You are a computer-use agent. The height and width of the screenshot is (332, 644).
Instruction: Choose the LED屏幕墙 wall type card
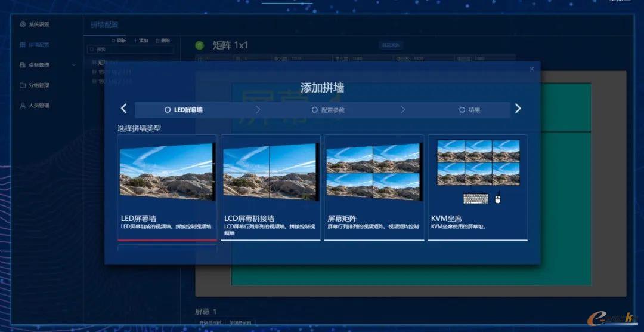tap(167, 187)
